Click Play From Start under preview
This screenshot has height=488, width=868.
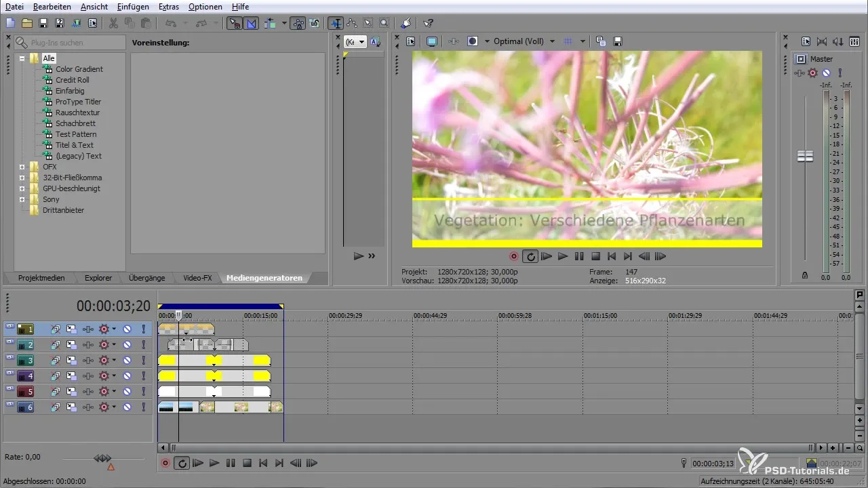point(547,256)
